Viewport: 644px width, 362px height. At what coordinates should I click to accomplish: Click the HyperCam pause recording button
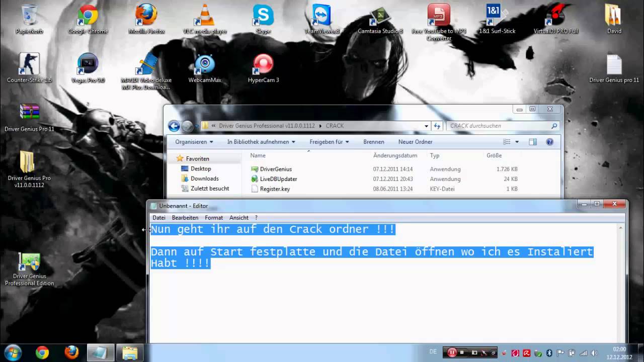click(x=452, y=353)
